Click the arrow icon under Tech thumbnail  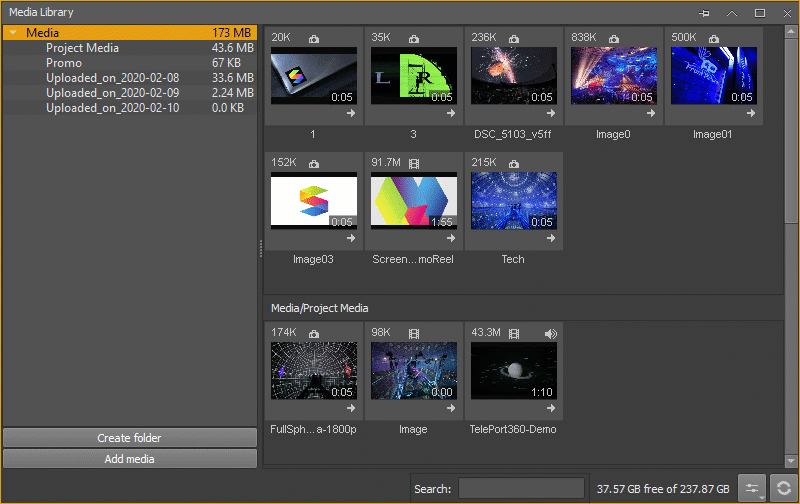point(551,238)
